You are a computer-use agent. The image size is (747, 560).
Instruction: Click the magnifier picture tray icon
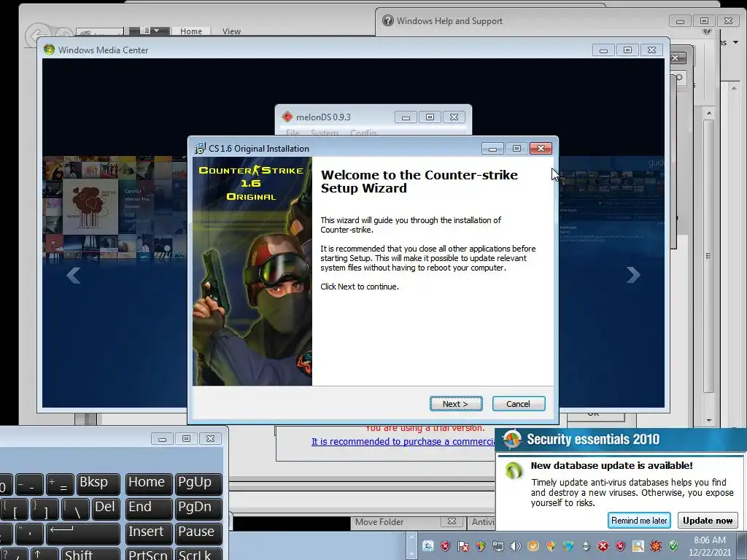pos(638,545)
